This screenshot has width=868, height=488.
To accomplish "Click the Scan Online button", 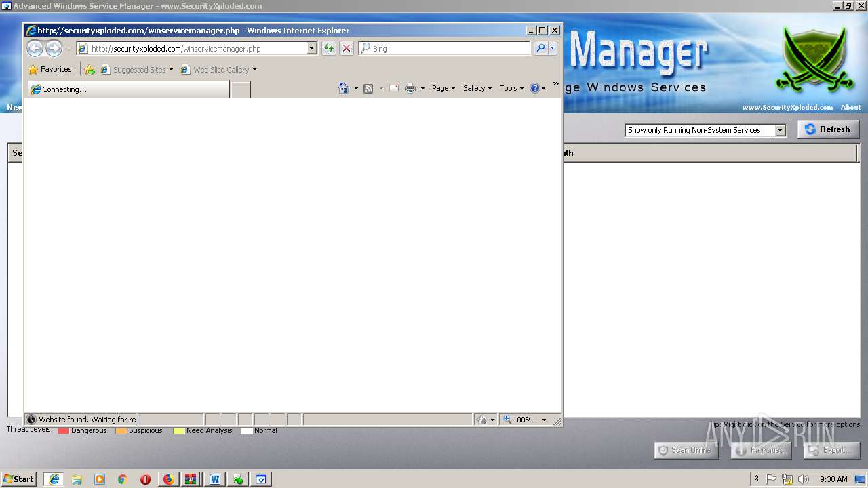I will point(686,450).
